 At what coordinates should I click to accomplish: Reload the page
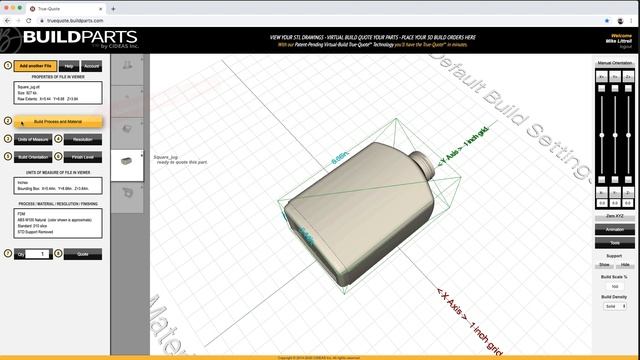(29, 20)
